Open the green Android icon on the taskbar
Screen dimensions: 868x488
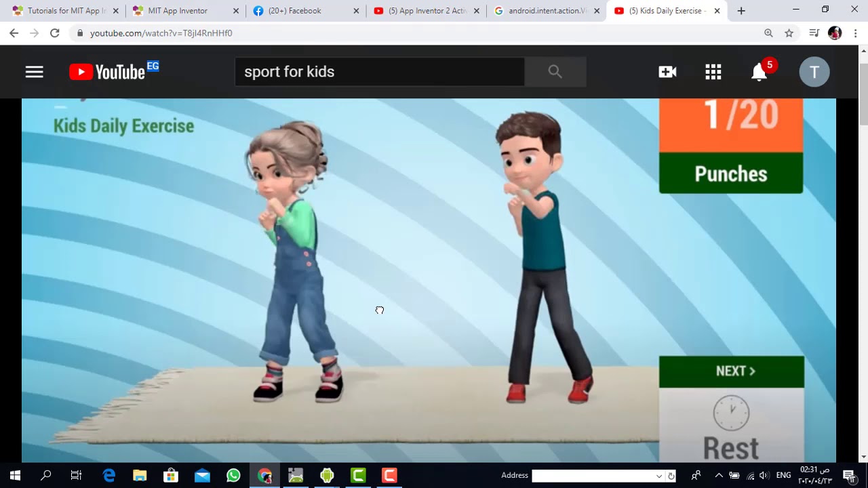pyautogui.click(x=327, y=475)
